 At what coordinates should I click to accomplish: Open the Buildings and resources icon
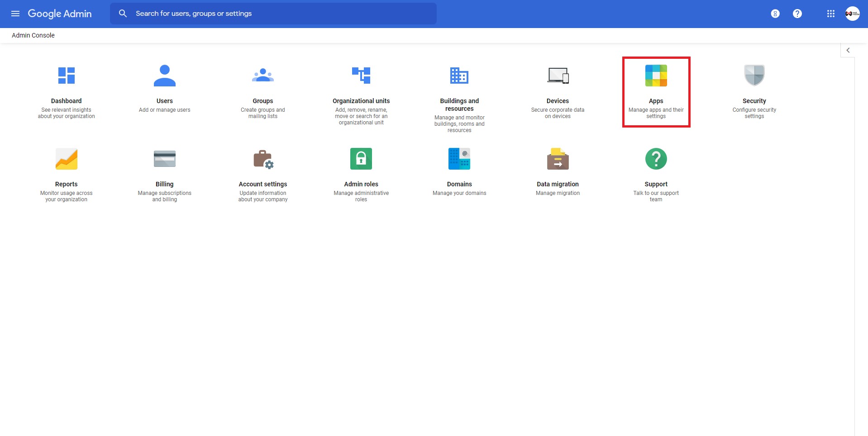pyautogui.click(x=459, y=76)
